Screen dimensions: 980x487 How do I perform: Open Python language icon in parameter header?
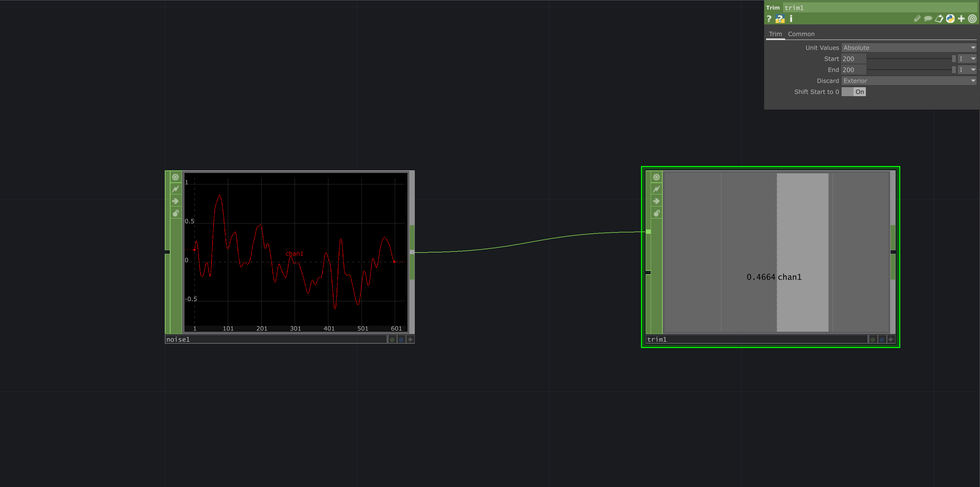pos(950,19)
